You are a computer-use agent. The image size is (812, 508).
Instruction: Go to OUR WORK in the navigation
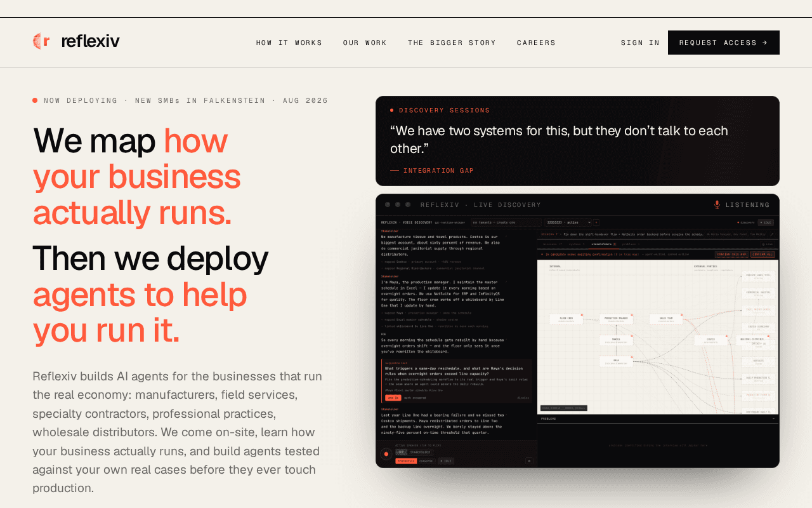(365, 43)
